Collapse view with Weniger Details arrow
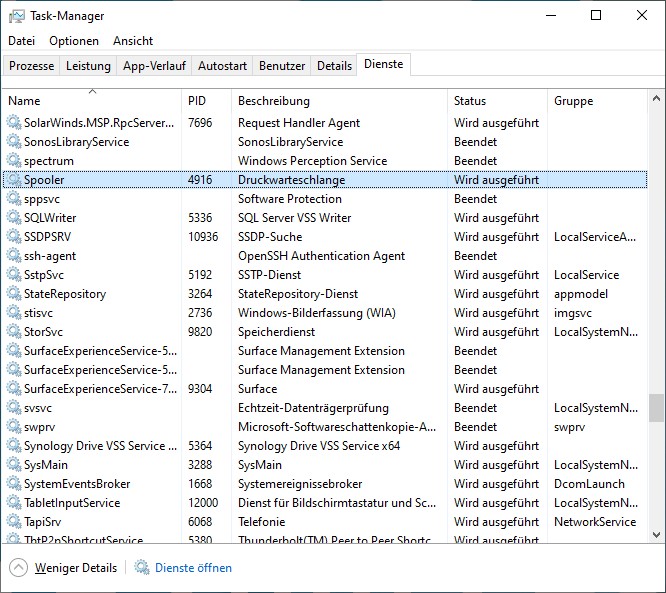The width and height of the screenshot is (666, 593). [18, 568]
